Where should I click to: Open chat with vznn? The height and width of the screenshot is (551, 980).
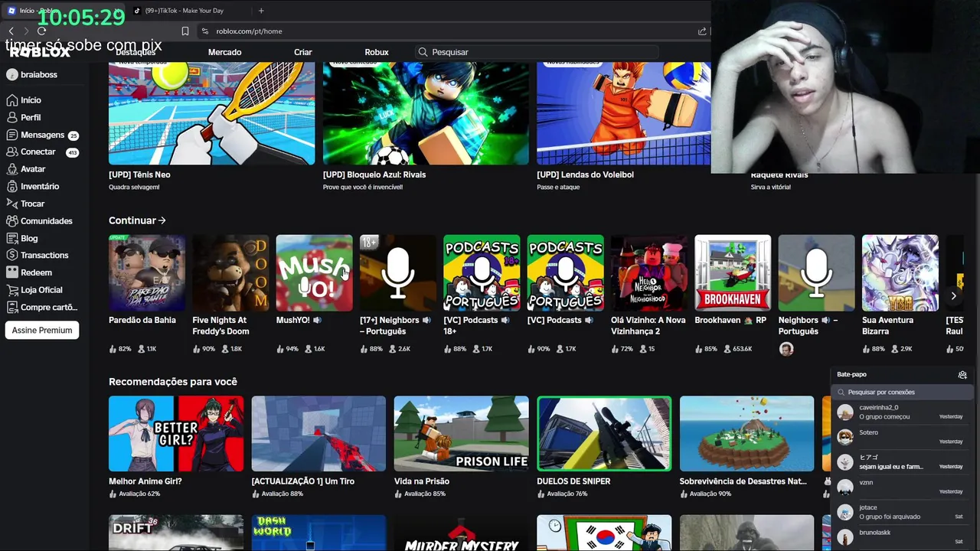902,487
